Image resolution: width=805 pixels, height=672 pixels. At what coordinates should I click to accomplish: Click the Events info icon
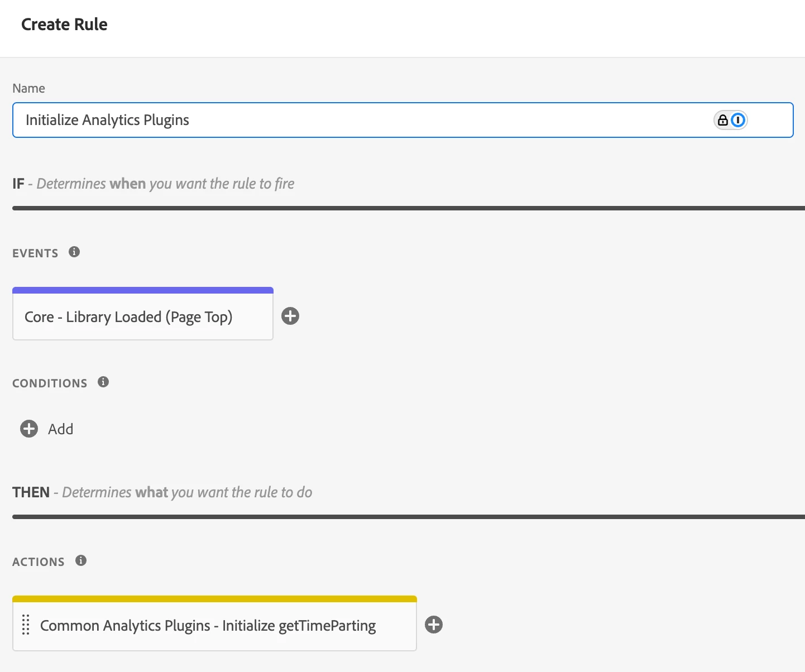point(74,252)
